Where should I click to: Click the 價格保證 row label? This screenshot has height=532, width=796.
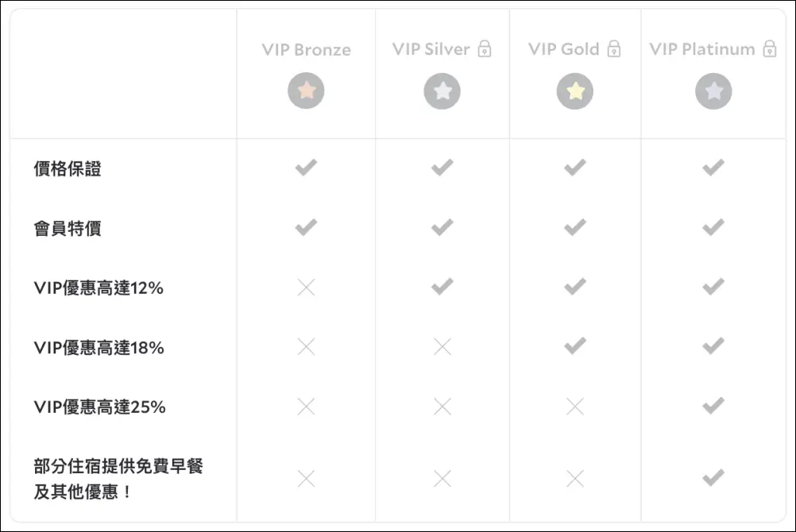point(68,168)
